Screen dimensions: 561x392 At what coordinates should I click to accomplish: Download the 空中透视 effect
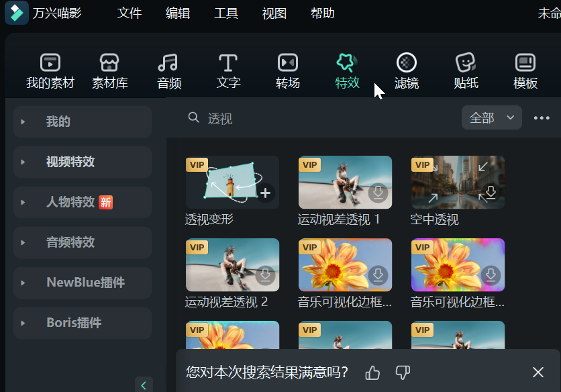click(x=491, y=193)
